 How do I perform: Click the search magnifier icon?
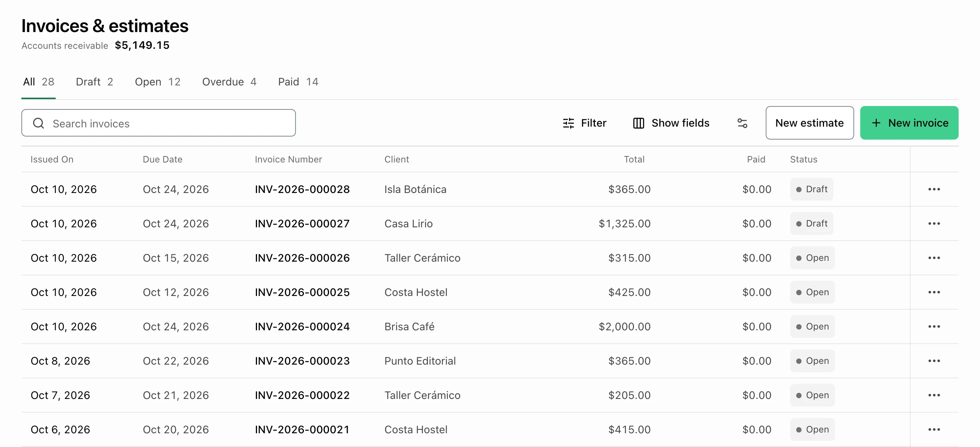pos(39,123)
